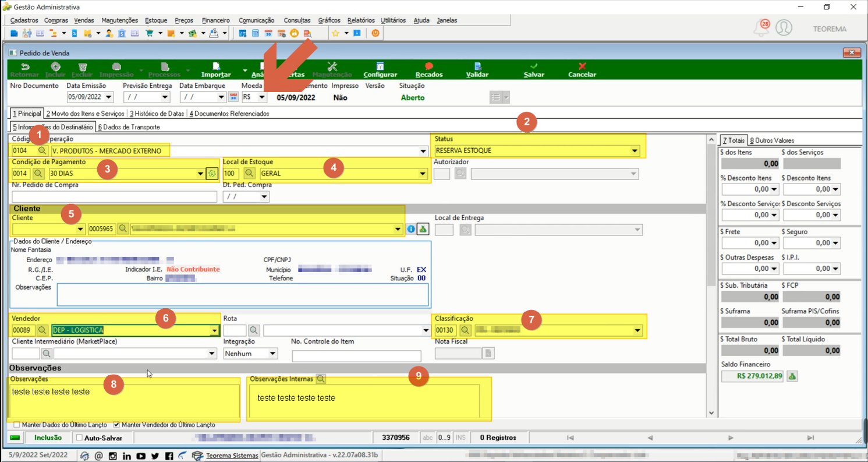Expand Condição de Pagamento dropdown
Screen dimensions: 868x462
point(201,174)
